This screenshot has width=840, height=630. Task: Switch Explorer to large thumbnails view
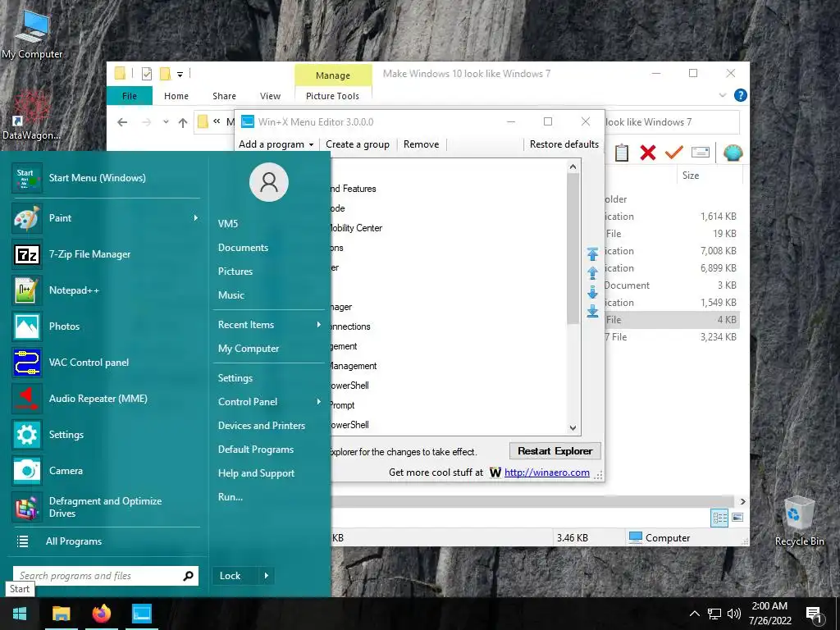737,518
